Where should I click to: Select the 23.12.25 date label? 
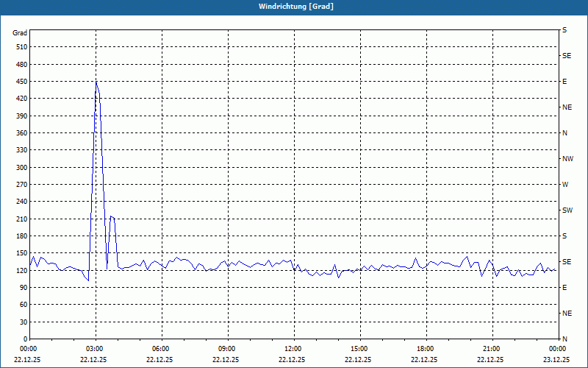click(556, 359)
